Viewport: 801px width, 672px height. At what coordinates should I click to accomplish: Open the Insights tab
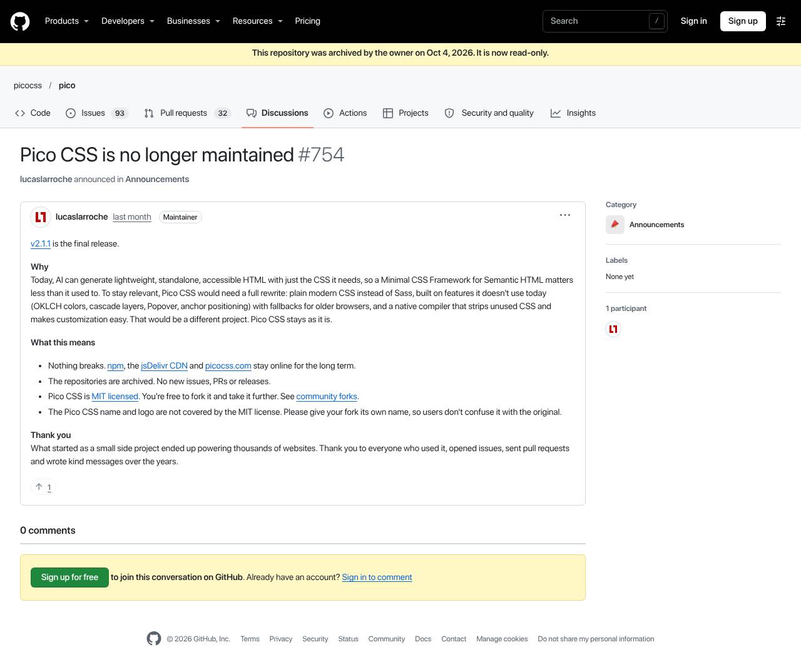[573, 113]
